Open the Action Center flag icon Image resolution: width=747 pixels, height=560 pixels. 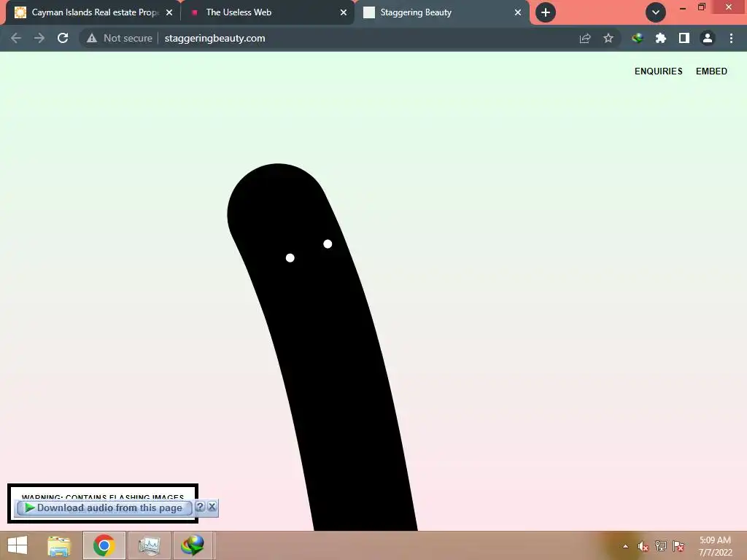pos(678,545)
